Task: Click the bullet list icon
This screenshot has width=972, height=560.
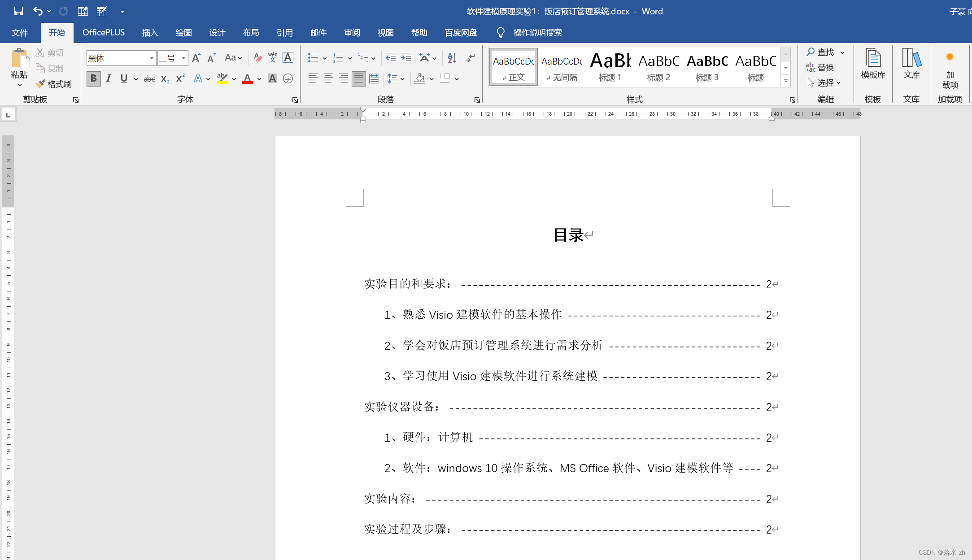Action: point(313,57)
